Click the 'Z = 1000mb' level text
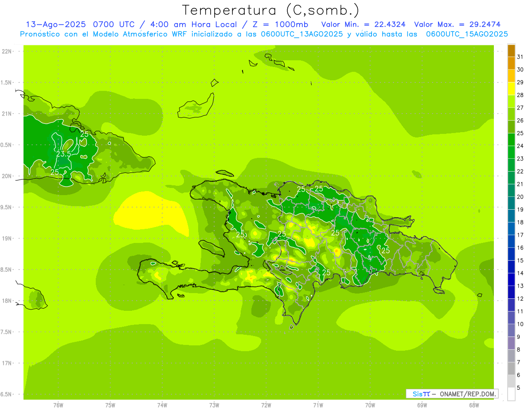Screen dimensions: 532x411 [281, 24]
